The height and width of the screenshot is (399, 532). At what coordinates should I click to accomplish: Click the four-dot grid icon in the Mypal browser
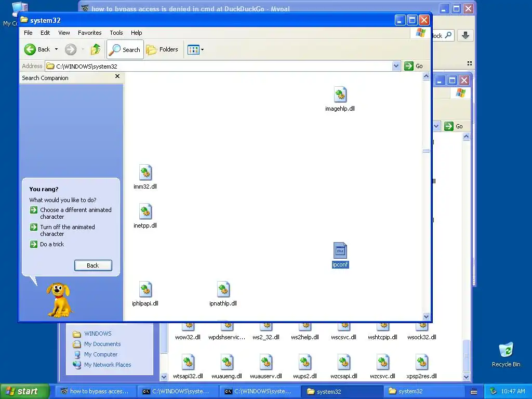[470, 63]
